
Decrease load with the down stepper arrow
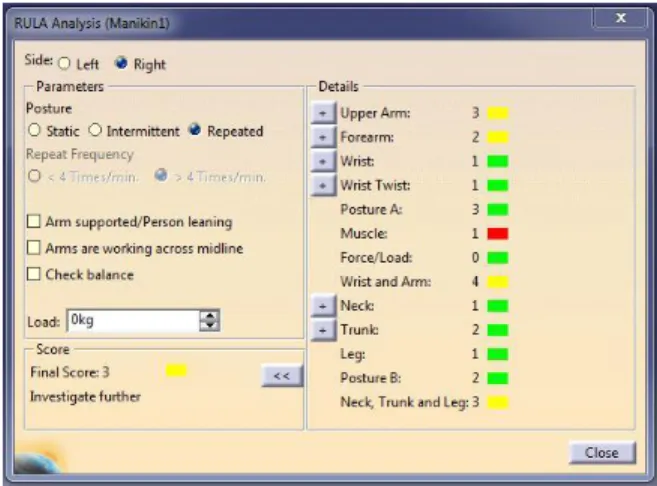[x=210, y=326]
